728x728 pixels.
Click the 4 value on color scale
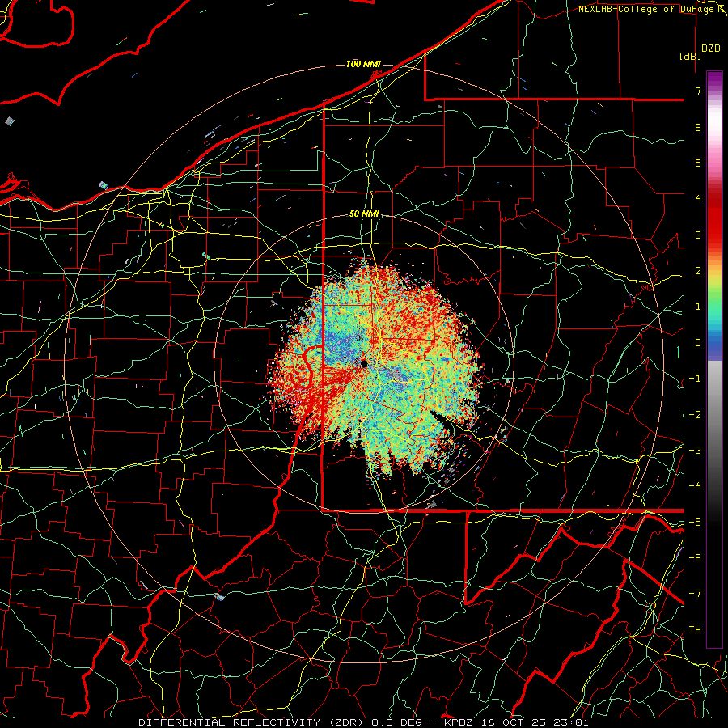698,199
